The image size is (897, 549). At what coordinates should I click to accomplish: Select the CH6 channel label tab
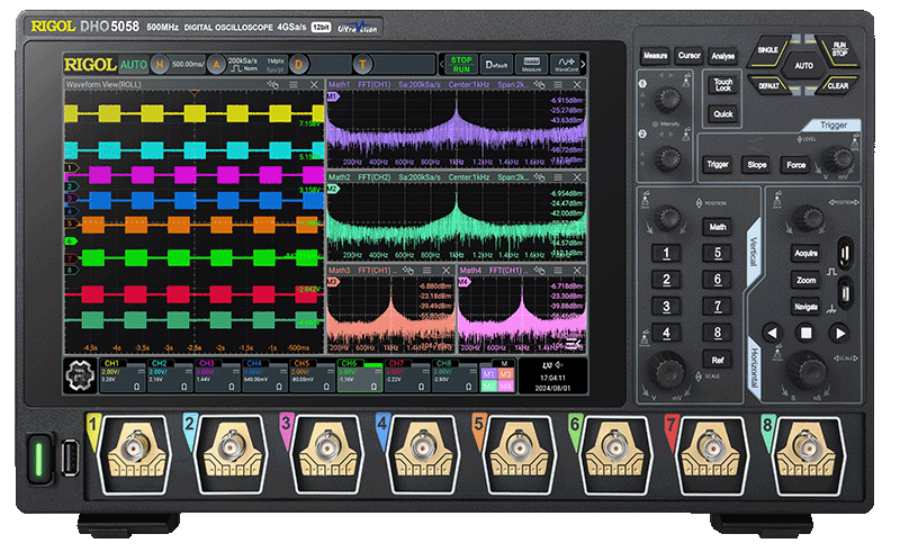pos(348,364)
